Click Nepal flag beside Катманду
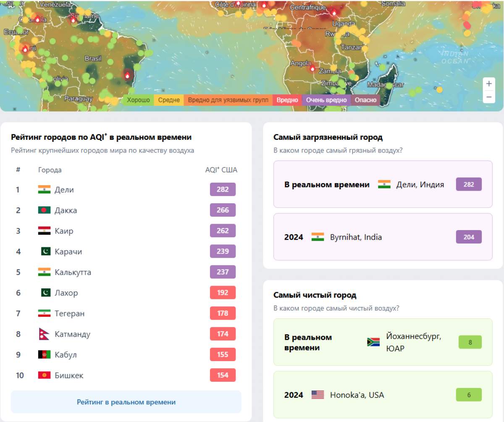Screen dimensions: 504x422 pos(44,334)
